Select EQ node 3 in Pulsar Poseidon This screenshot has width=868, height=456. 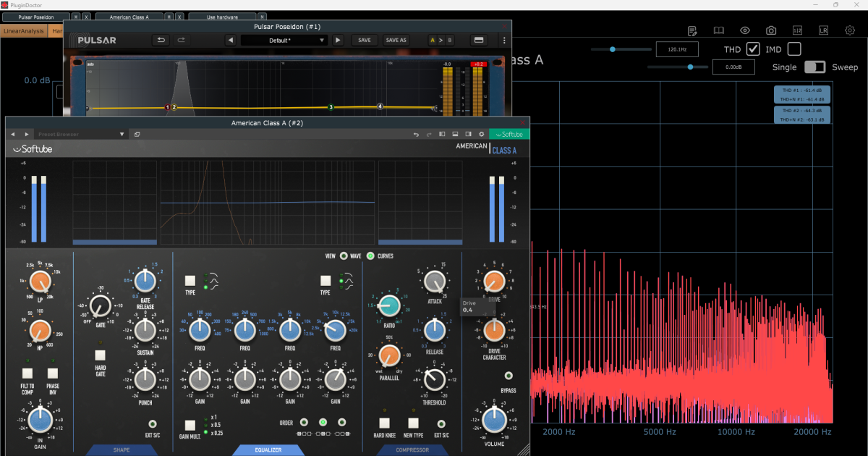tap(331, 107)
